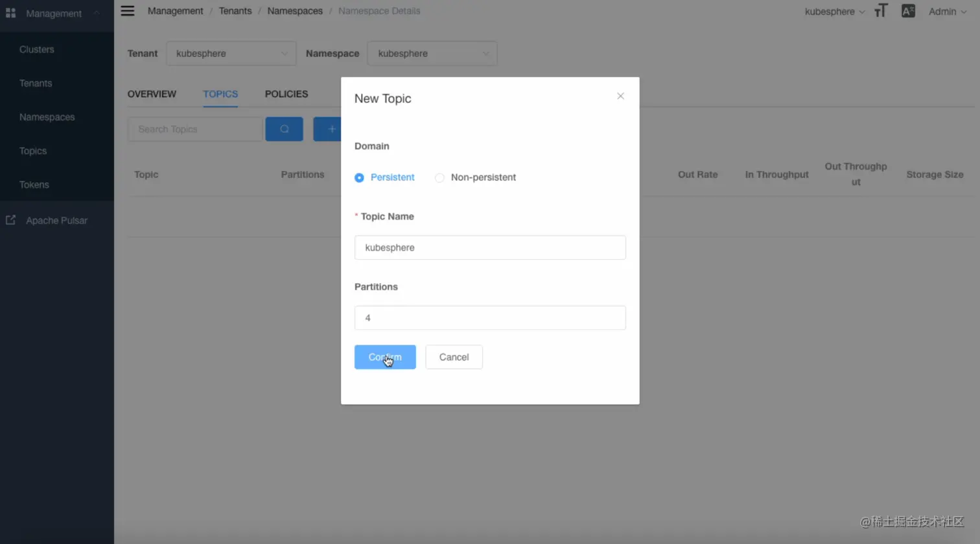This screenshot has width=980, height=544.
Task: Click the Cancel button
Action: (x=454, y=357)
